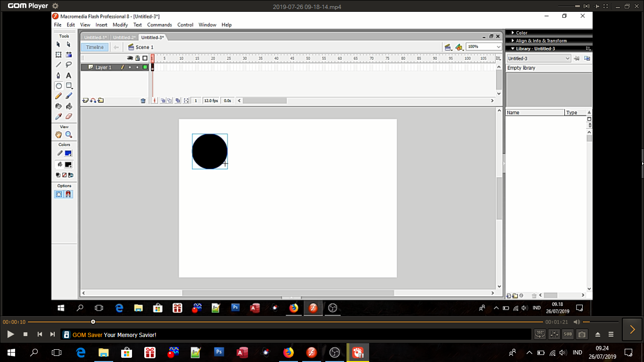Toggle show/hide all layers eye icon
Viewport: 644px width, 362px height.
(x=130, y=58)
